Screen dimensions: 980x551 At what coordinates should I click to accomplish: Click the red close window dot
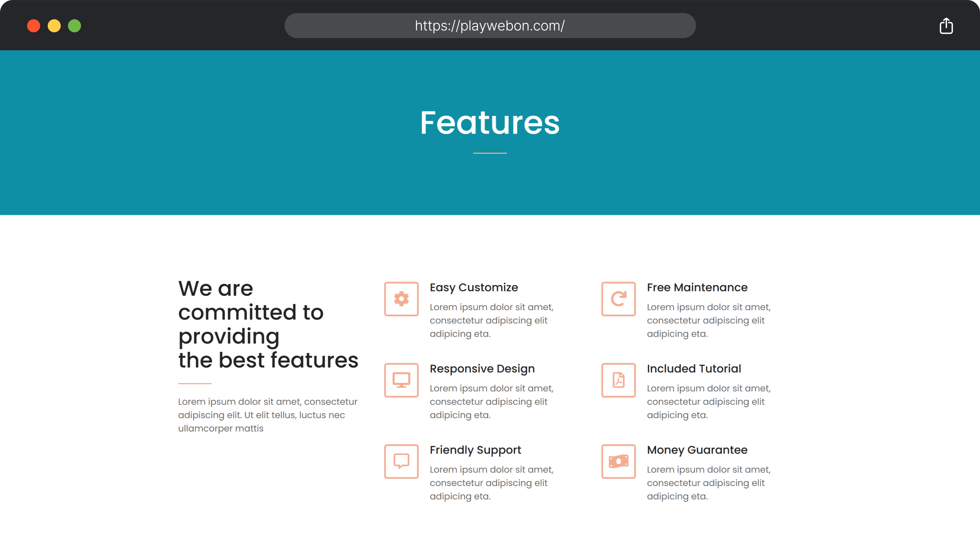[34, 26]
